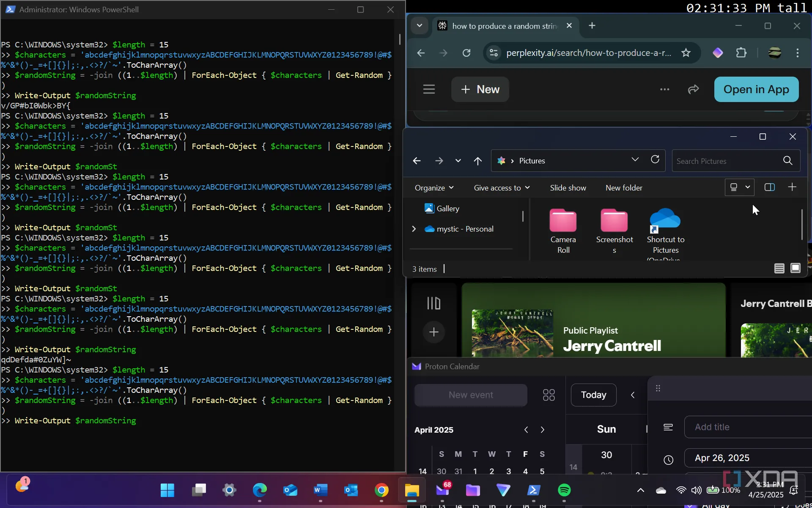The width and height of the screenshot is (812, 508).
Task: Click the Spotify Your Library icon
Action: click(433, 303)
